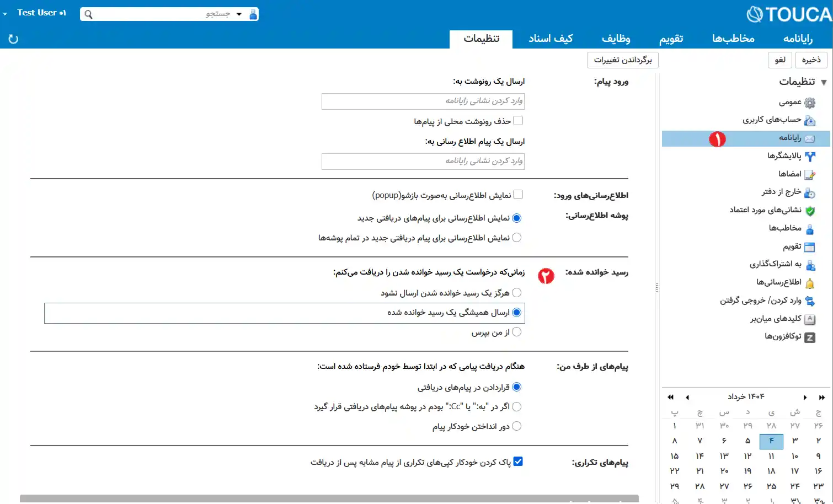Select the رایانامه envelope icon in sidebar
This screenshot has height=504, width=833.
pos(810,138)
